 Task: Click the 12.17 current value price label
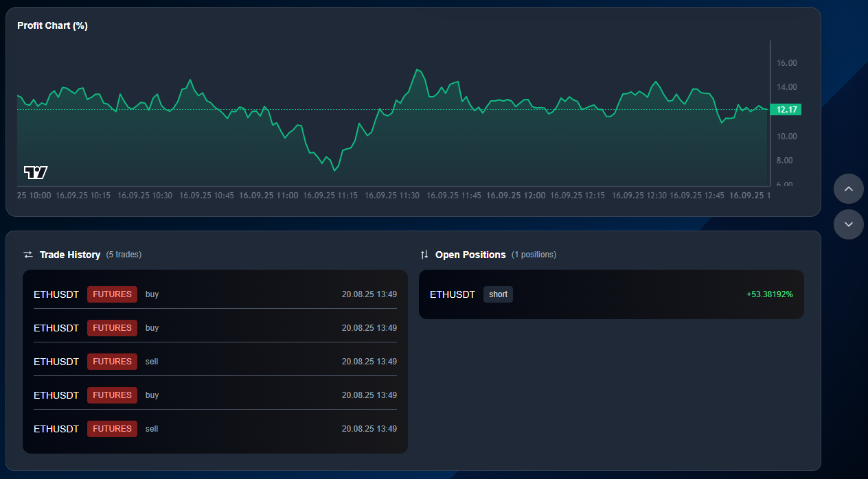[x=786, y=110]
